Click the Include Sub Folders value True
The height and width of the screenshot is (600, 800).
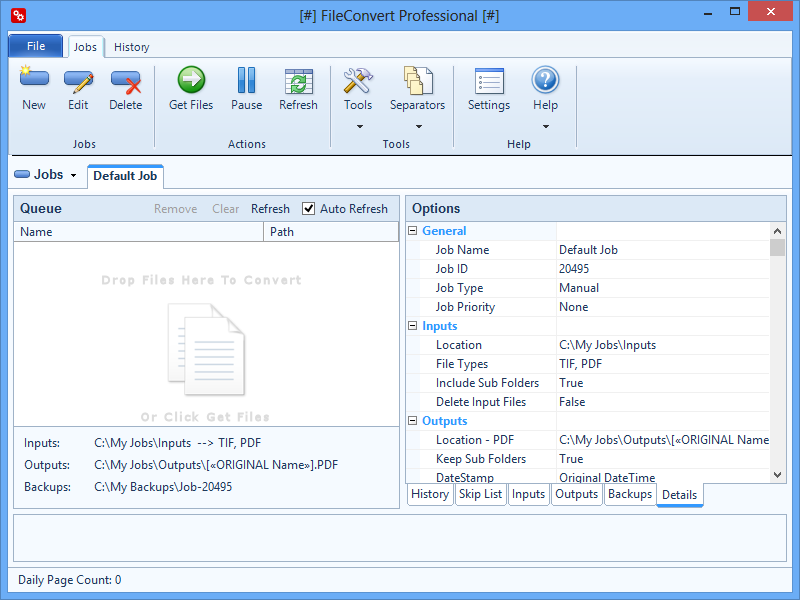point(571,383)
